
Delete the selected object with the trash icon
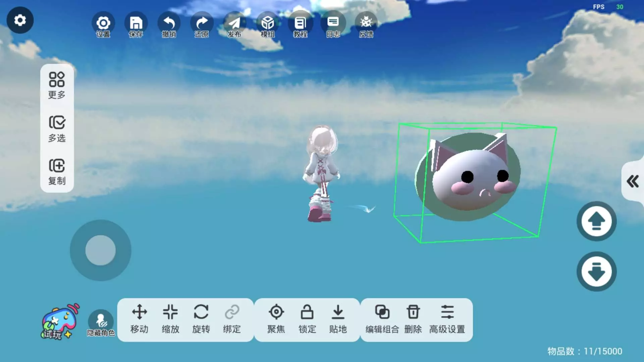(x=413, y=319)
